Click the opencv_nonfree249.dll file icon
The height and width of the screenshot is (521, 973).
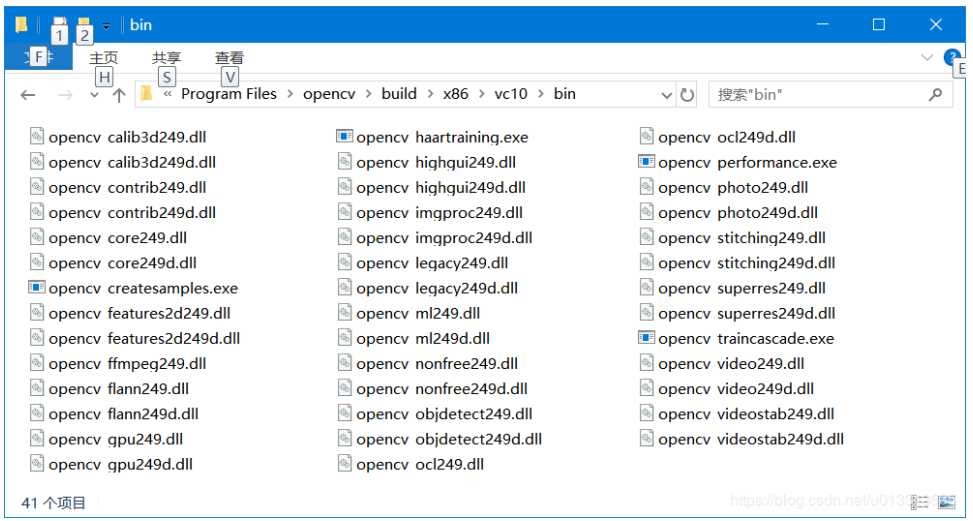(344, 363)
